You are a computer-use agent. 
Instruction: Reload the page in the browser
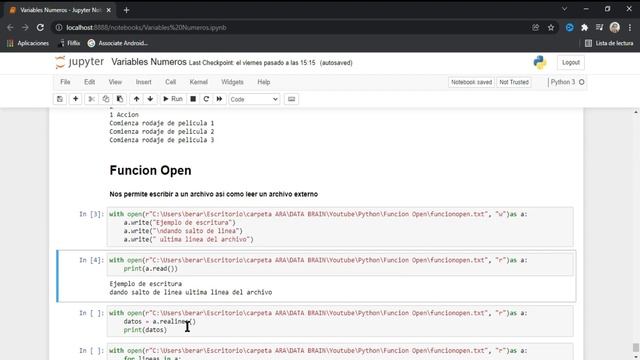[x=40, y=27]
